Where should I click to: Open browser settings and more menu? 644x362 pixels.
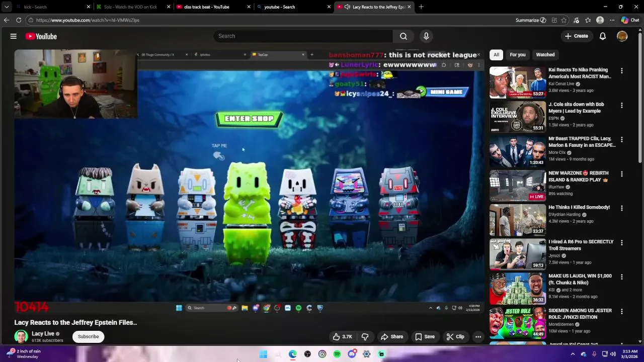click(612, 20)
